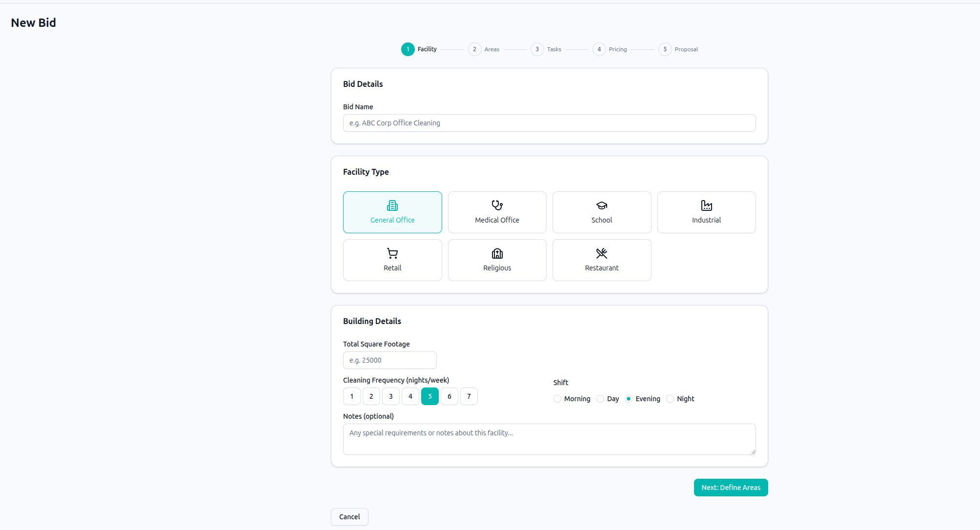Select the Evening shift radio button
The height and width of the screenshot is (530, 980).
click(629, 399)
